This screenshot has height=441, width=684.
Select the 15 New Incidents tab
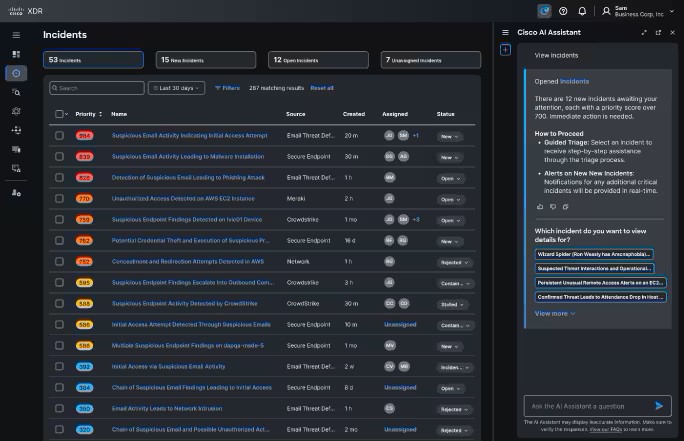point(206,60)
